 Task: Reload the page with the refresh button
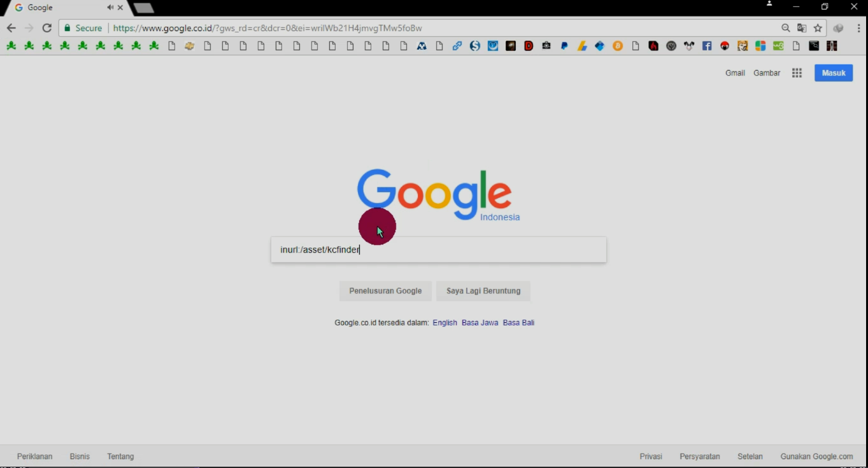[x=46, y=28]
